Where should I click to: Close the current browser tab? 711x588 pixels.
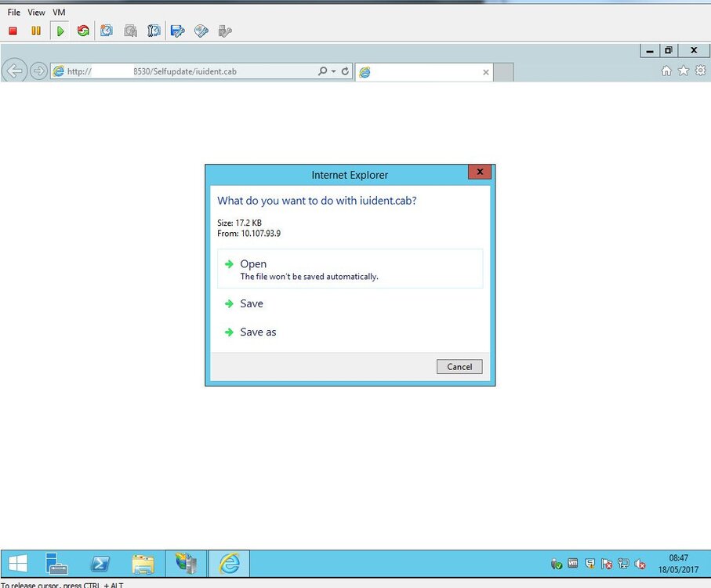pyautogui.click(x=486, y=72)
